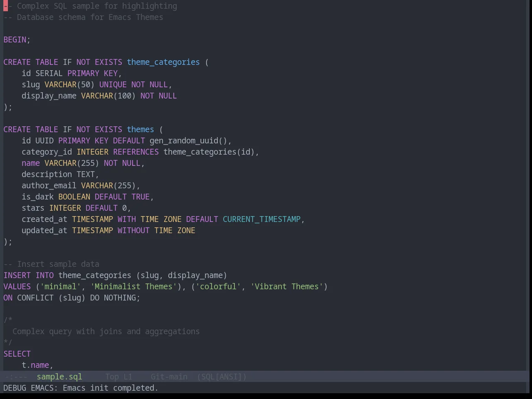Click t.name in the SELECT list
532x399 pixels.
click(x=35, y=365)
